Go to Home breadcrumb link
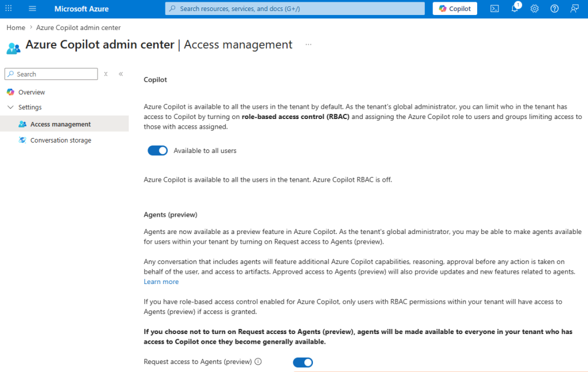 (x=16, y=28)
